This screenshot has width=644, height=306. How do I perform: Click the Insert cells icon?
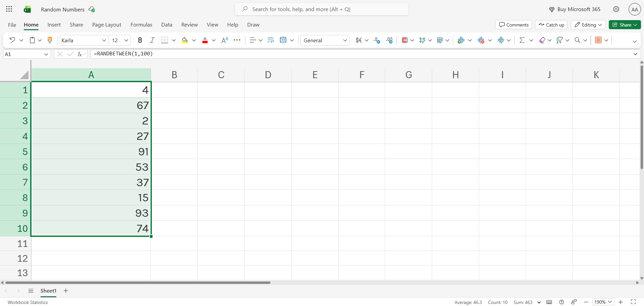(461, 40)
